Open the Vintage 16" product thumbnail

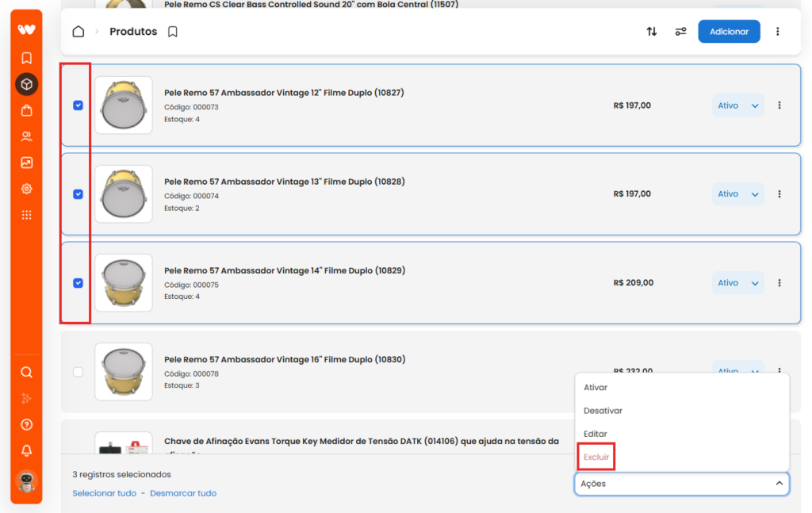124,372
